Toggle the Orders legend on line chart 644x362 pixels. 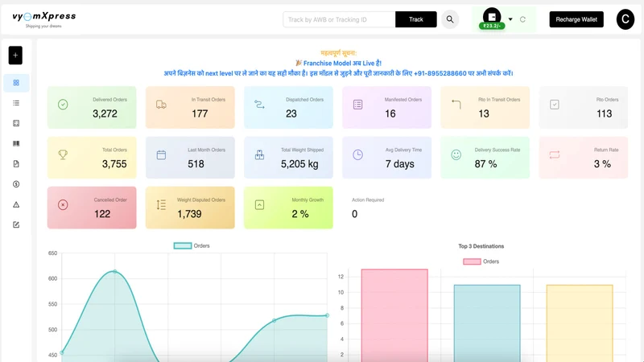[192, 246]
